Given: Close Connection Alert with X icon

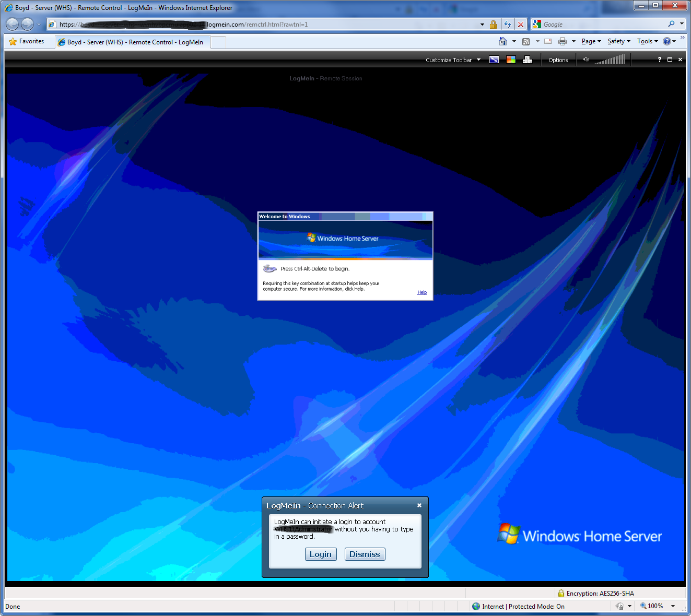Looking at the screenshot, I should pyautogui.click(x=419, y=505).
